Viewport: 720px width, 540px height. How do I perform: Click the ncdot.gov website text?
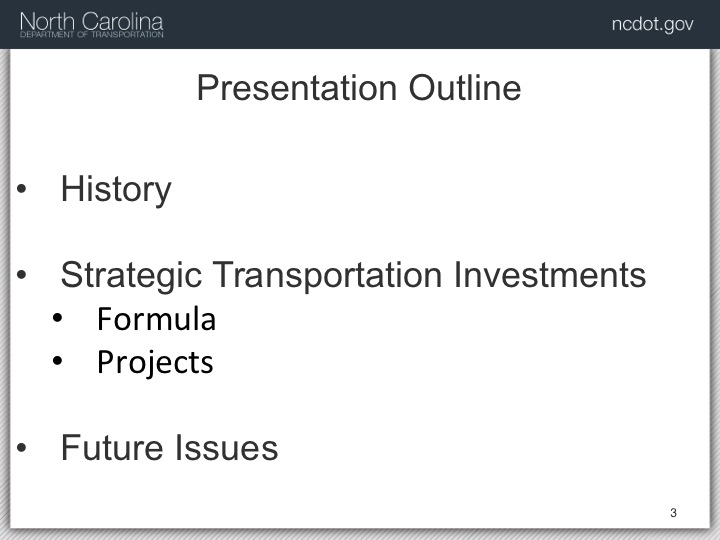[652, 24]
